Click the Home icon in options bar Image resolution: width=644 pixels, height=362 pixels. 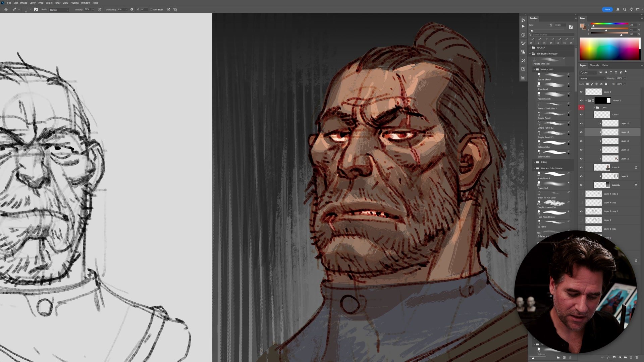pos(6,9)
